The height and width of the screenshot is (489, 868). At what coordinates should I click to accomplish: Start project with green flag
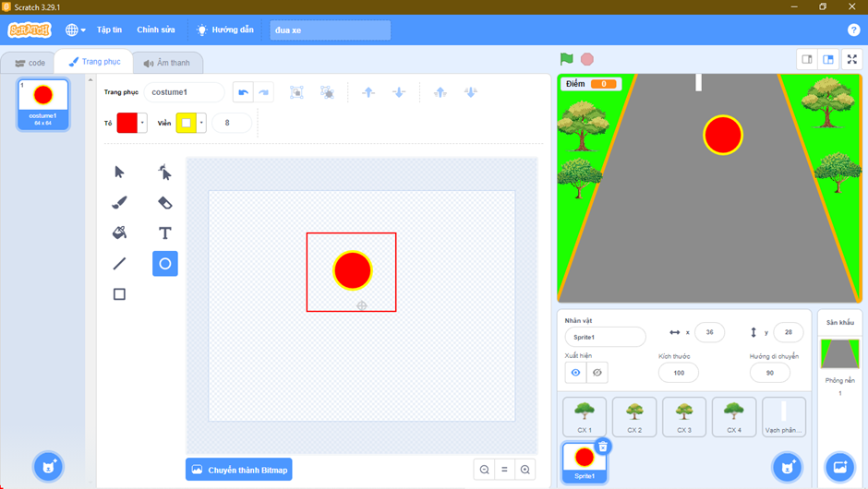click(566, 59)
